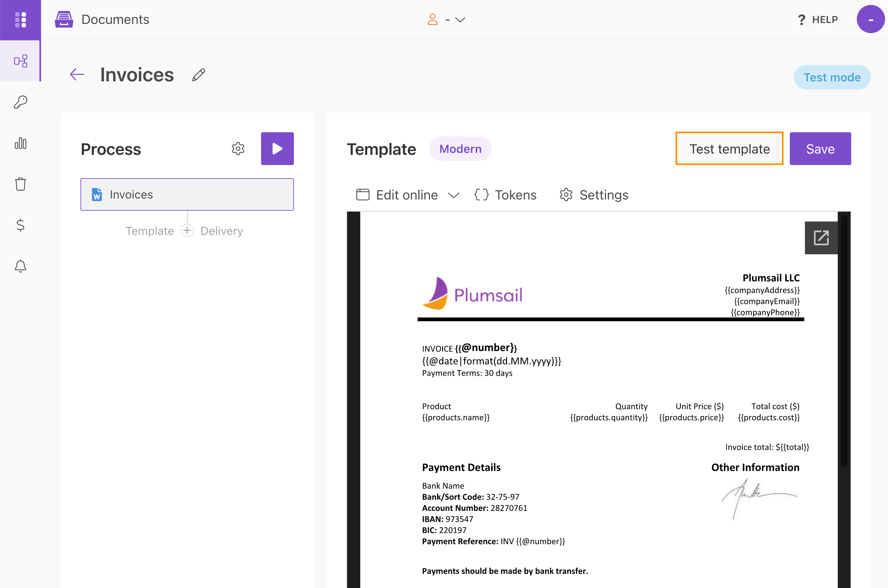The height and width of the screenshot is (588, 888).
Task: Open the apps grid launcher
Action: coord(20,19)
